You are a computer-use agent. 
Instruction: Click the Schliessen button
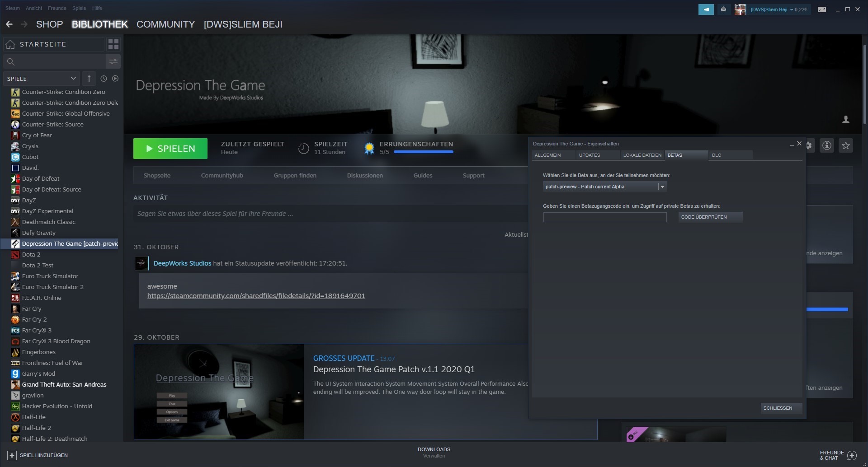click(x=781, y=408)
